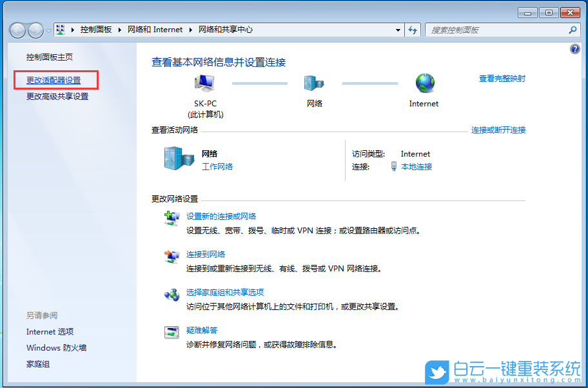
Task: Click the 连接或断开连接 link
Action: 498,130
